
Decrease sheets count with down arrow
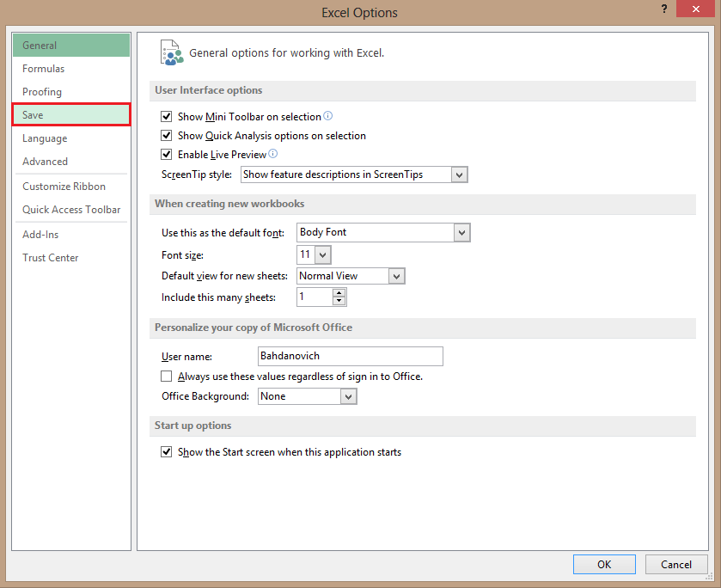pos(339,301)
